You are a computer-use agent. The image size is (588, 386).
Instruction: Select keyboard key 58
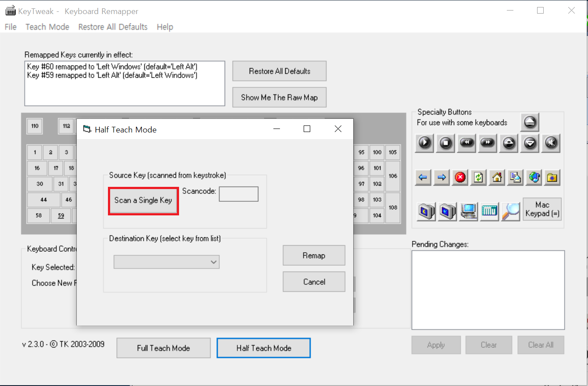(39, 215)
